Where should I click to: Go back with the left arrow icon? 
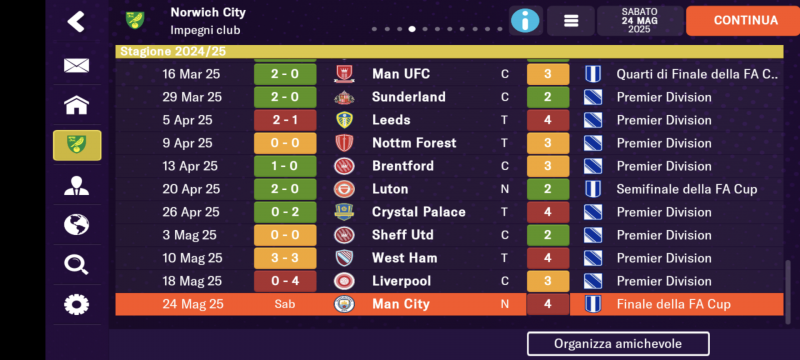[76, 21]
